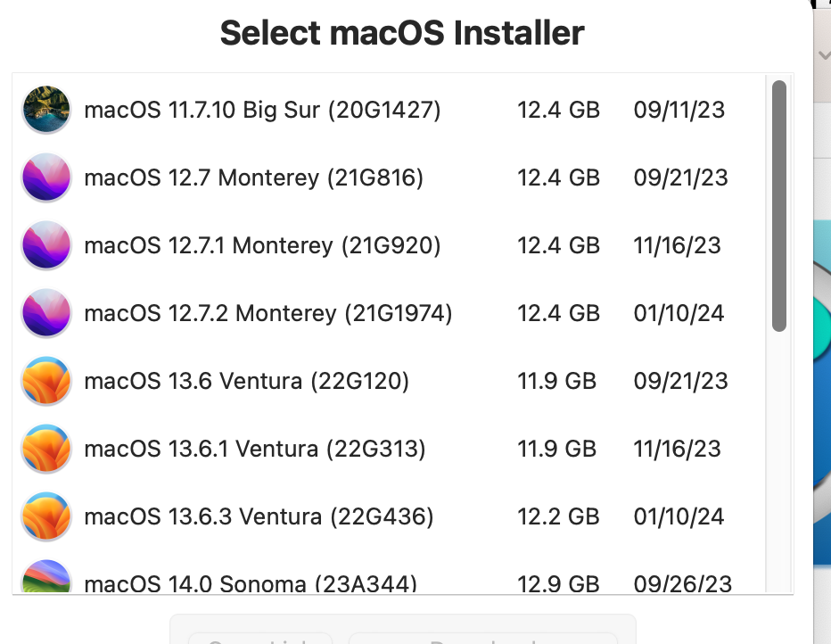Click the macOS 13.6.1 Ventura icon
Image resolution: width=831 pixels, height=644 pixels.
(45, 449)
